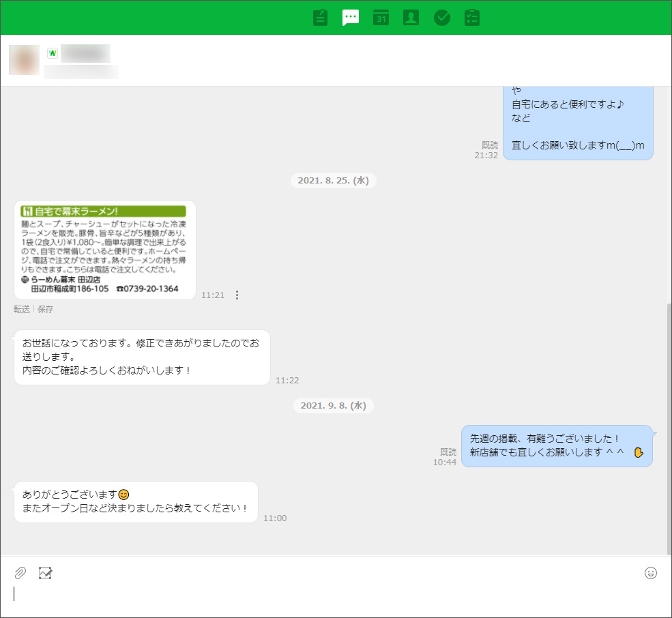This screenshot has height=618, width=672.
Task: Open the calendar icon showing 31
Action: (x=381, y=18)
